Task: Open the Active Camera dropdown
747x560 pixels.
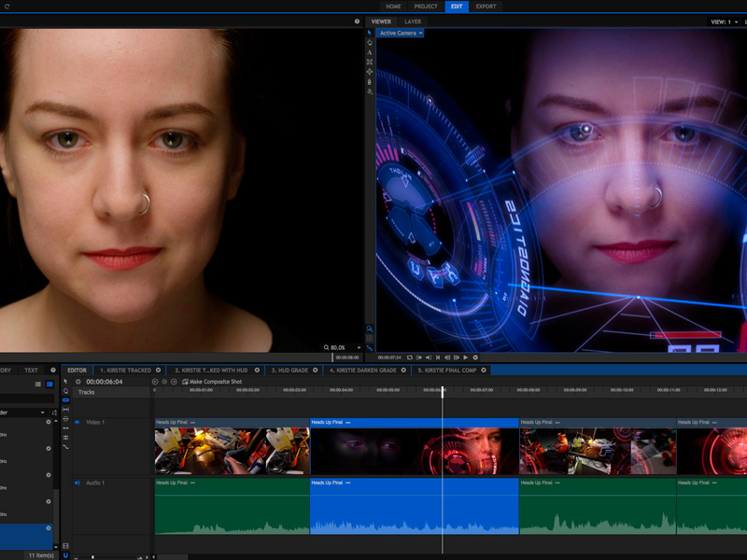Action: pyautogui.click(x=401, y=34)
